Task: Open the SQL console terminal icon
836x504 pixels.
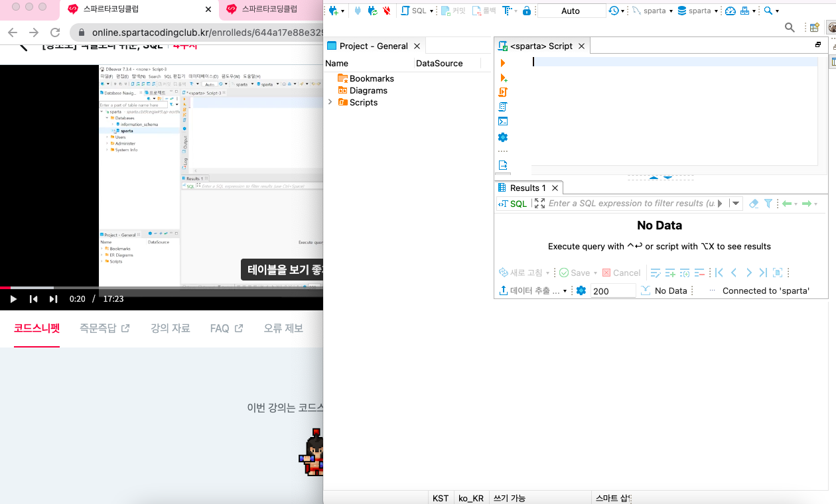Action: click(x=503, y=121)
